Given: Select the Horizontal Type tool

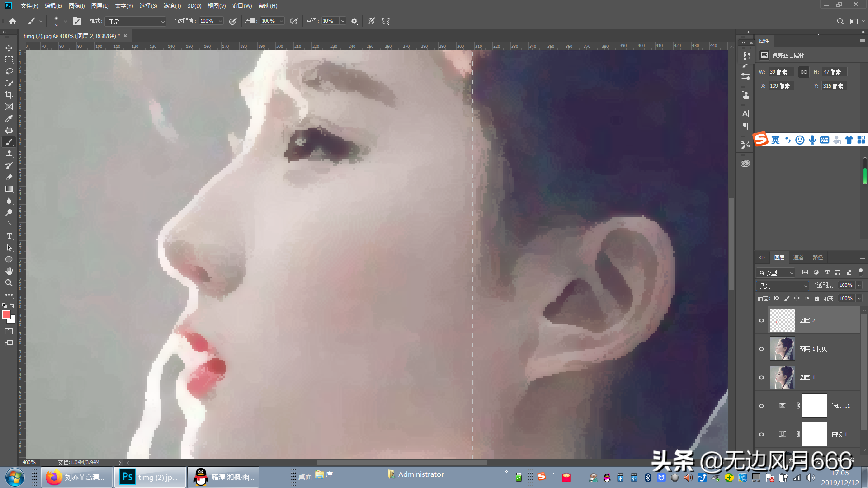Looking at the screenshot, I should click(x=9, y=236).
